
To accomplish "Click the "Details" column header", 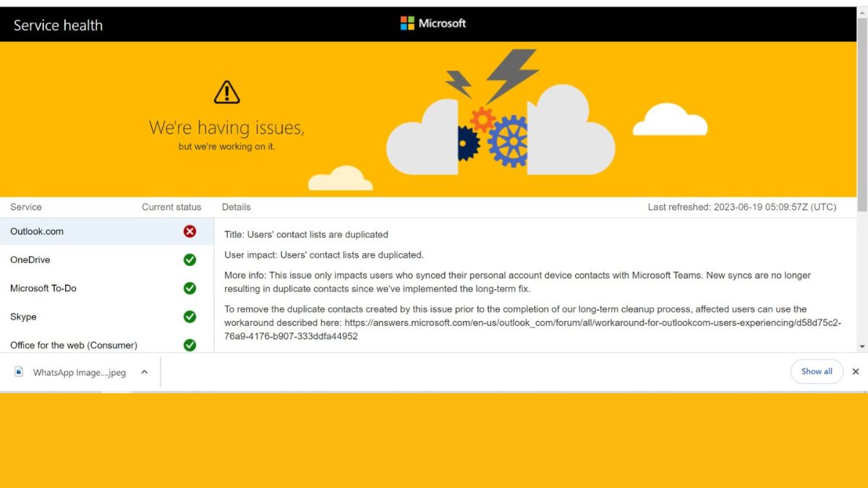I will pyautogui.click(x=237, y=207).
